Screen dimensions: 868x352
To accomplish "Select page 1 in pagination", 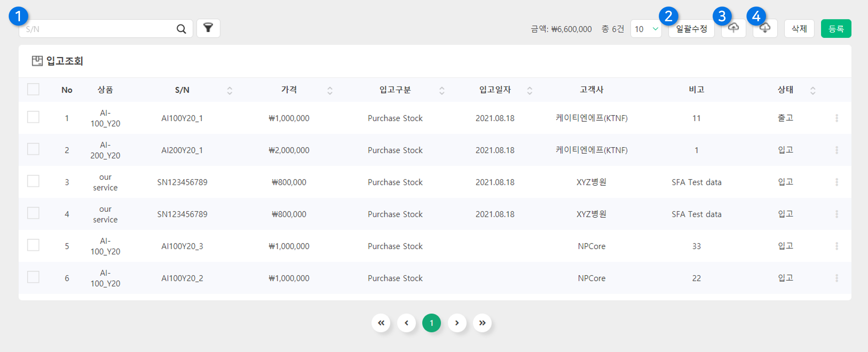I will (431, 323).
